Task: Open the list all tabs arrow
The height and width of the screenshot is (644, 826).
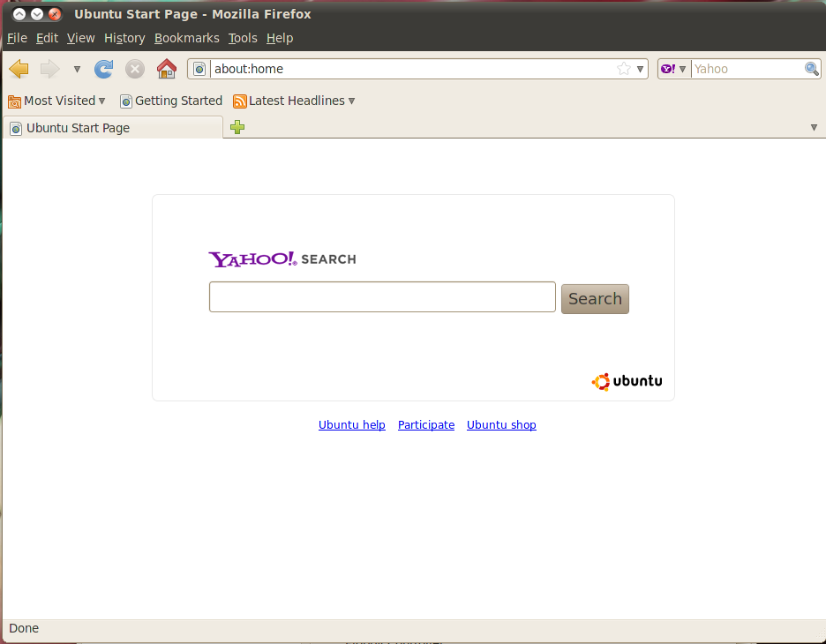Action: [814, 128]
